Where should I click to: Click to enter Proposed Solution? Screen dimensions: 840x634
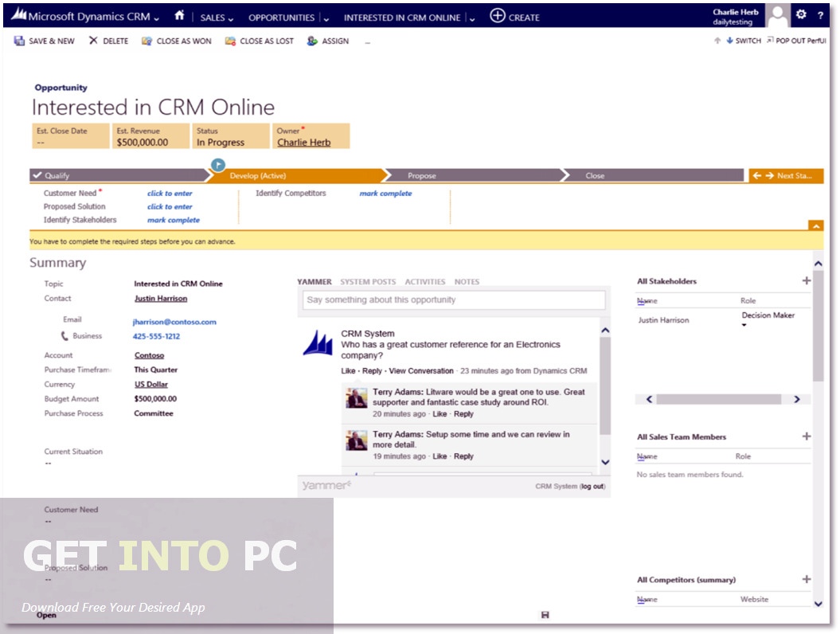click(170, 207)
